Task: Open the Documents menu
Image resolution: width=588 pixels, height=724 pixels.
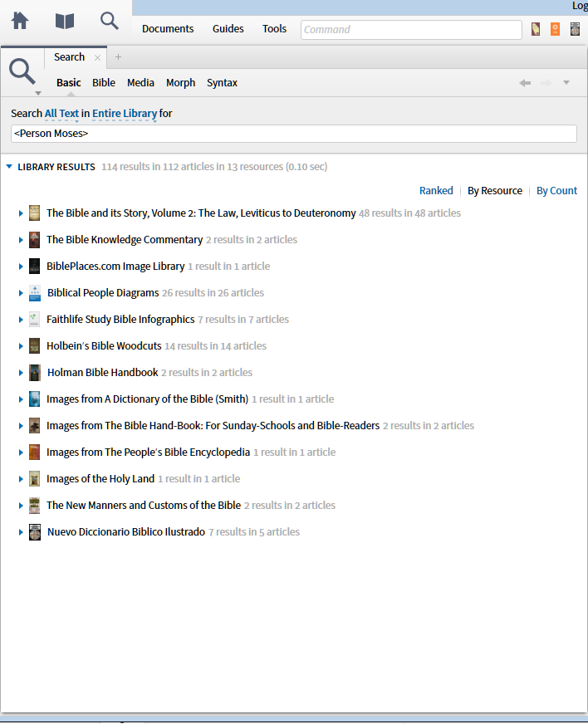Action: (x=168, y=28)
